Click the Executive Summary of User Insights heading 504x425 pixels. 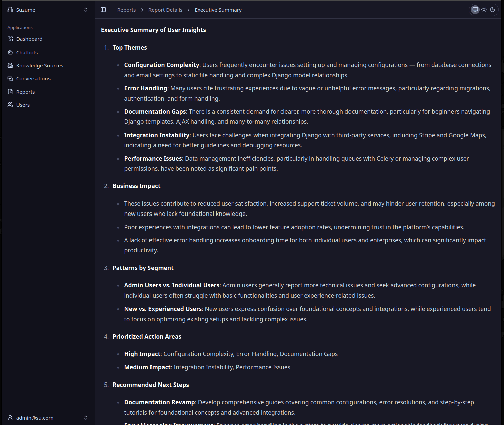(x=154, y=30)
